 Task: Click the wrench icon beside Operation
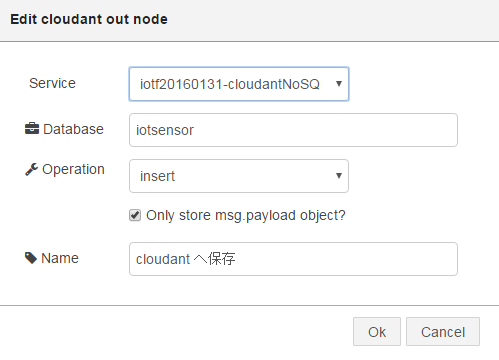point(32,169)
